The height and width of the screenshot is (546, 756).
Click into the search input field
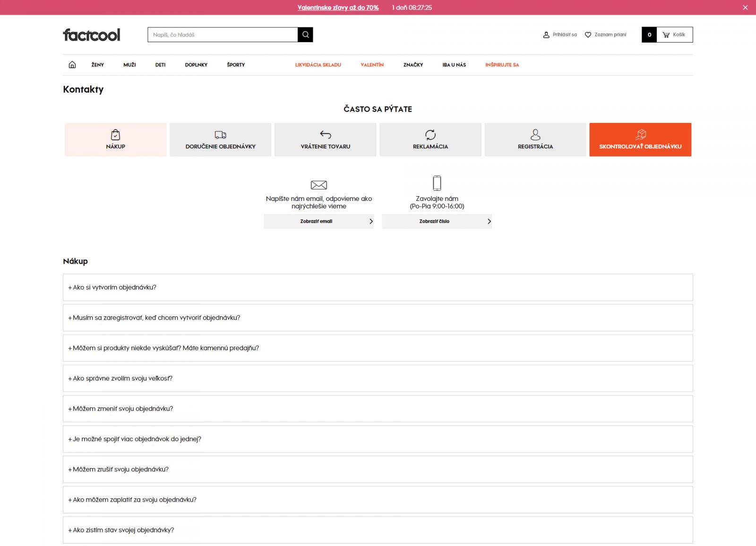point(222,35)
